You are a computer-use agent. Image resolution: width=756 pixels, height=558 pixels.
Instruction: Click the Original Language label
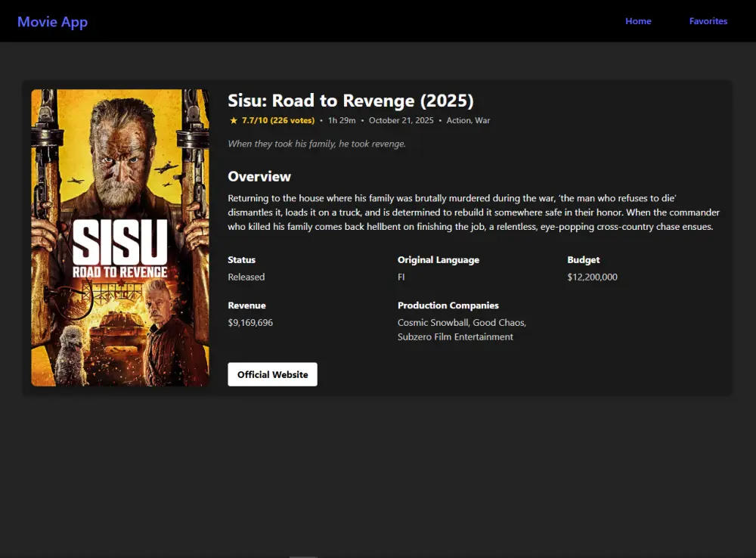438,259
